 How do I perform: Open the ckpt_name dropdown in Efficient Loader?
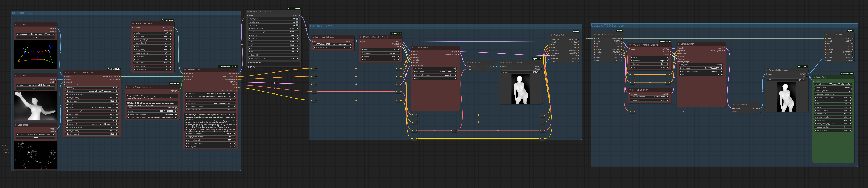pos(210,93)
